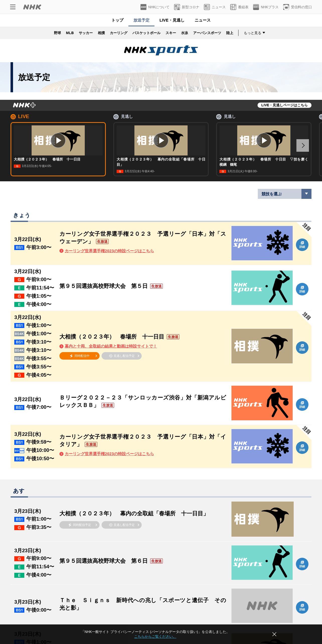Open curling special page link under スウェーデン match
Image resolution: width=322 pixels, height=644 pixels.
point(109,251)
